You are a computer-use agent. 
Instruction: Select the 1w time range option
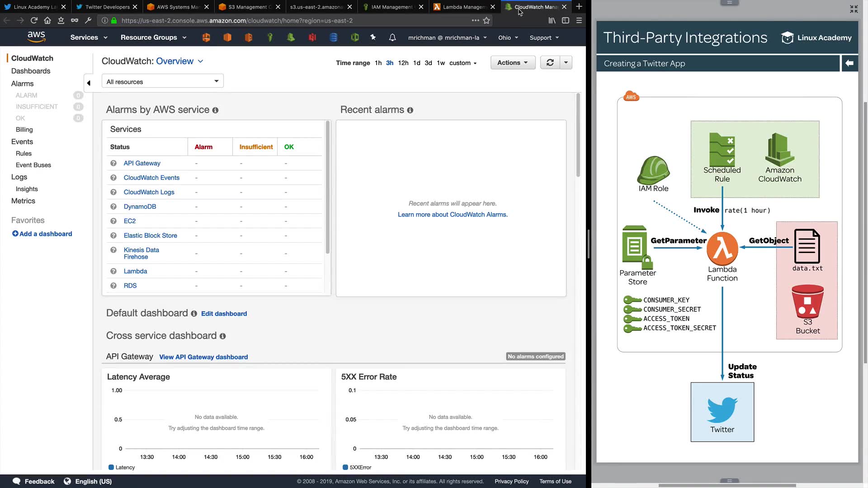point(440,63)
